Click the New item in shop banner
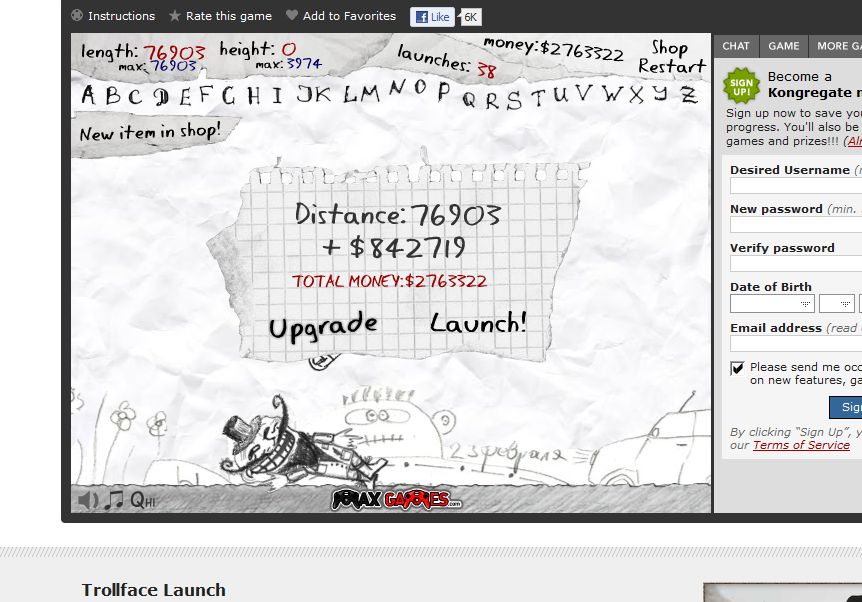The width and height of the screenshot is (862, 602). tap(150, 132)
